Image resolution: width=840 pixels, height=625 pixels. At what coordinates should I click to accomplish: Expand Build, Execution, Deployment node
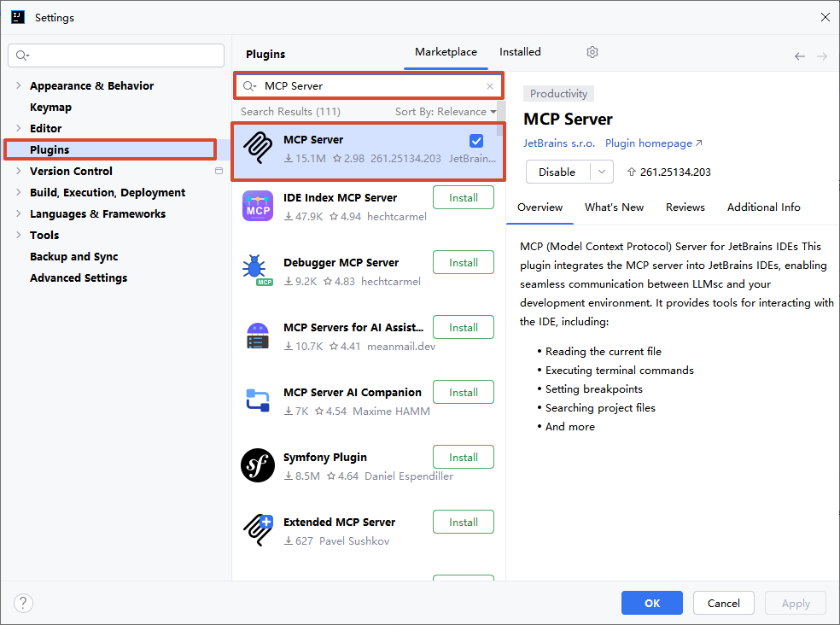click(x=18, y=192)
